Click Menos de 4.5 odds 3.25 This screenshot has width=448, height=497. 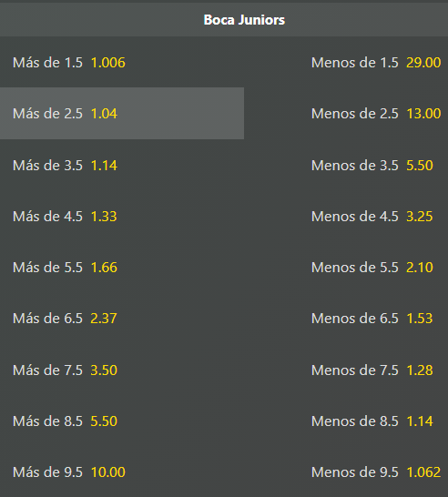pyautogui.click(x=346, y=216)
